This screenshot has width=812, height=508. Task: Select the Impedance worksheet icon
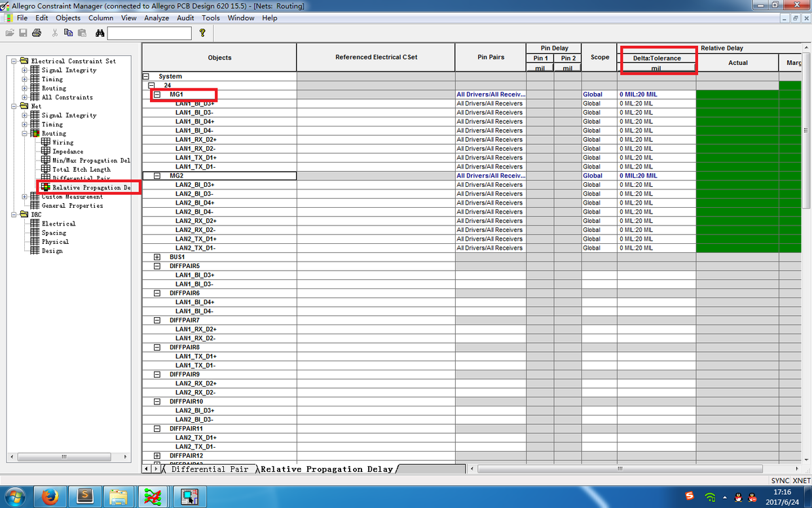point(46,151)
